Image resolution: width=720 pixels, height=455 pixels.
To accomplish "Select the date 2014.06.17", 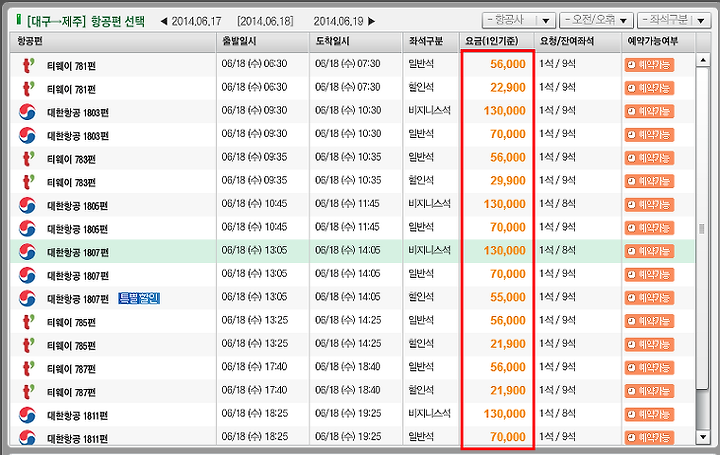I will point(197,22).
